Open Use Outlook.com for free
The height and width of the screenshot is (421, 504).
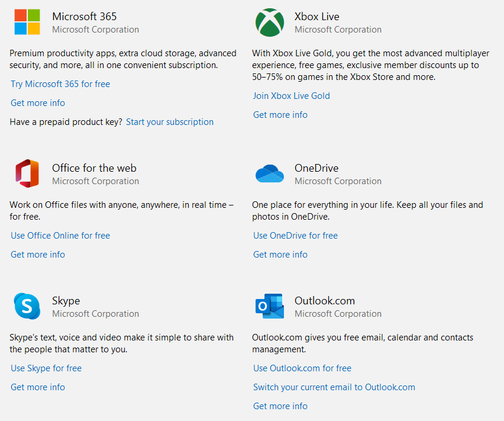[302, 368]
